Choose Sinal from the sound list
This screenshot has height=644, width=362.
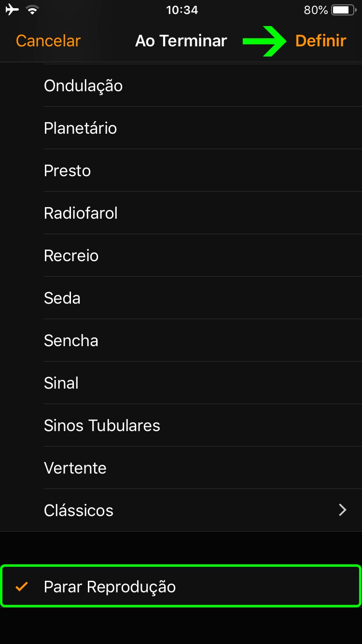click(x=61, y=383)
